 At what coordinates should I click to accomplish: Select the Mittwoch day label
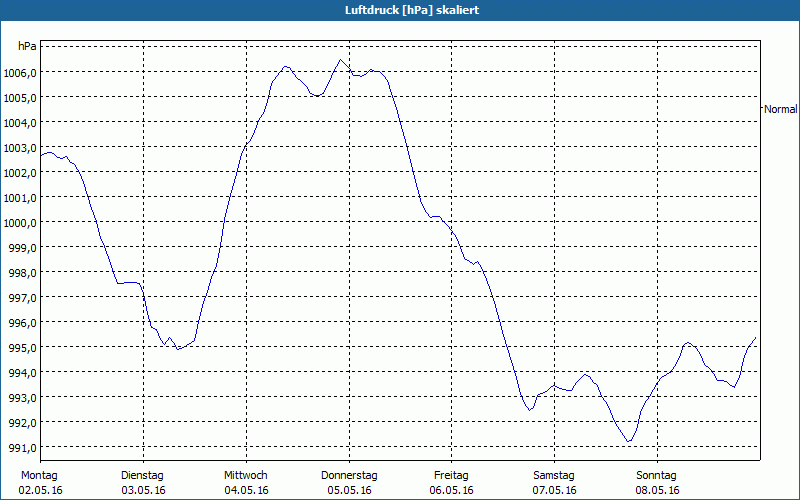pos(245,476)
